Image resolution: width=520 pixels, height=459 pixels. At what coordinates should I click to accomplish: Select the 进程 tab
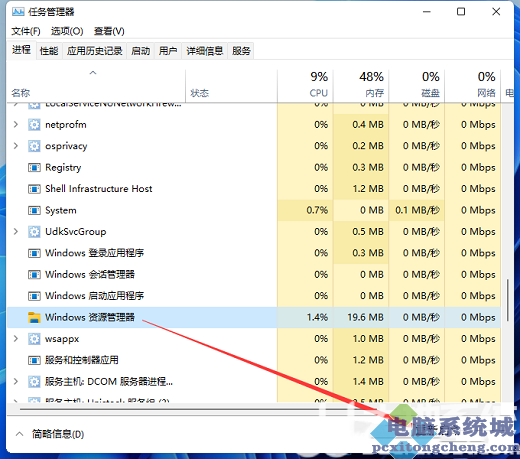pyautogui.click(x=21, y=50)
